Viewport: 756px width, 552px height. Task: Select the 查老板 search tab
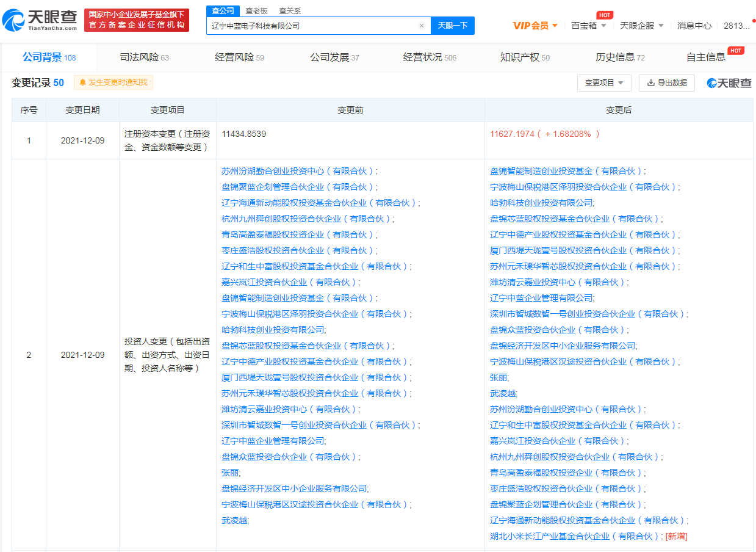coord(256,11)
